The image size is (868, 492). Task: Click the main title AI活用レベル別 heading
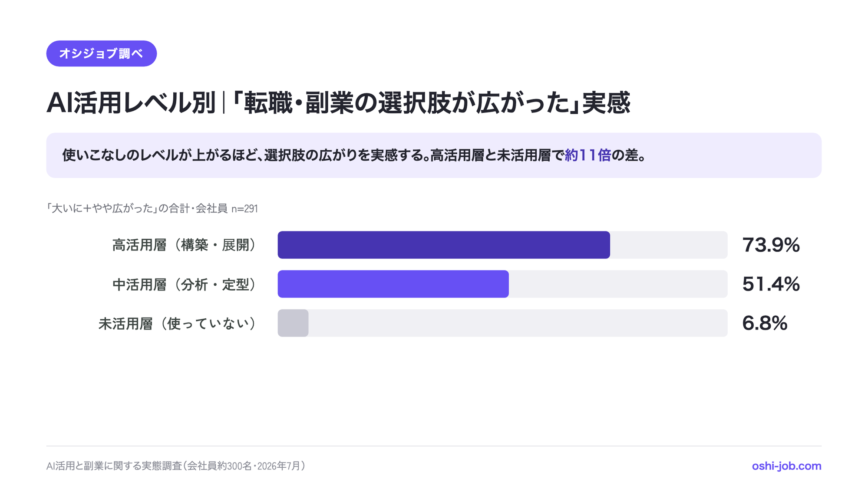[x=338, y=103]
